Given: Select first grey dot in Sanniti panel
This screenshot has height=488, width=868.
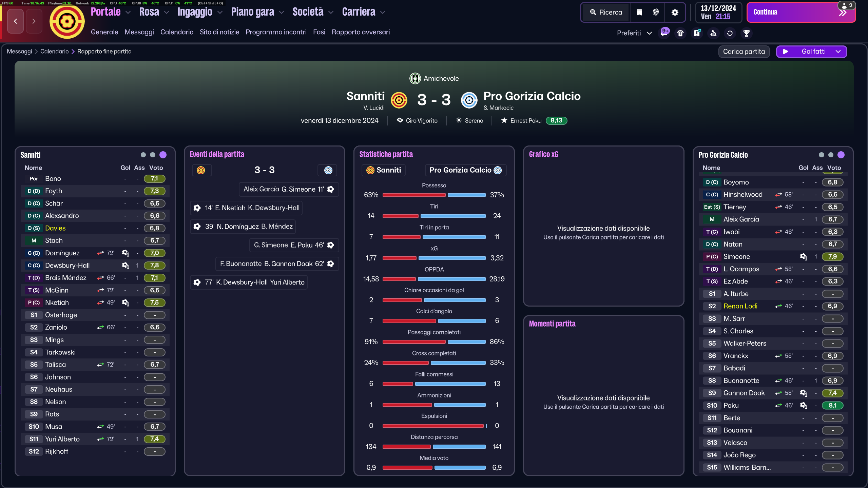Looking at the screenshot, I should pyautogui.click(x=143, y=155).
